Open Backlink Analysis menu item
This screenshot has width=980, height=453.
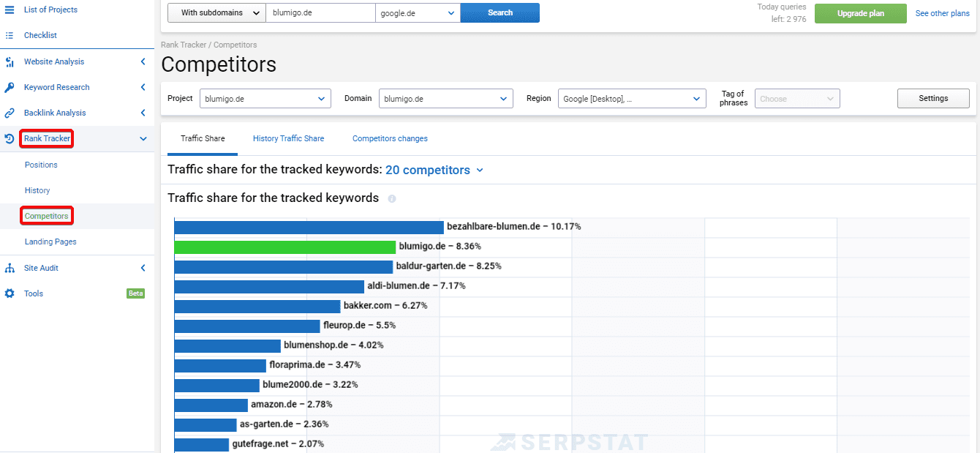coord(55,113)
